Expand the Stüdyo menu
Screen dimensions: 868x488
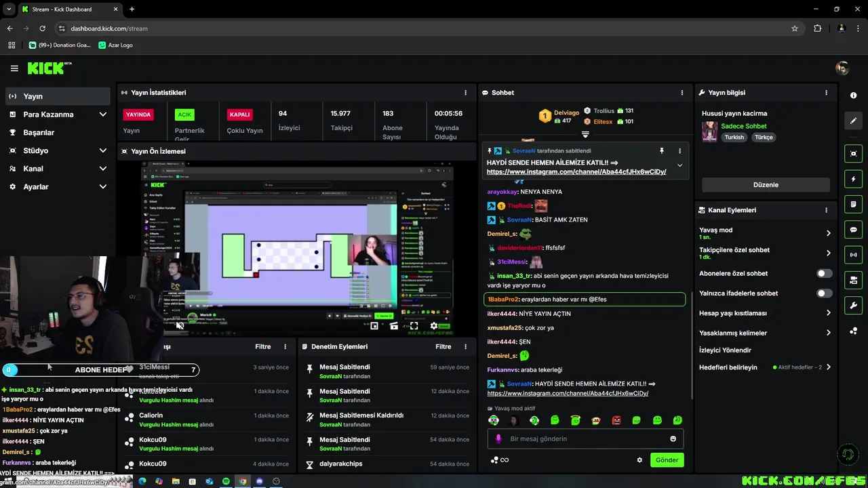click(58, 150)
